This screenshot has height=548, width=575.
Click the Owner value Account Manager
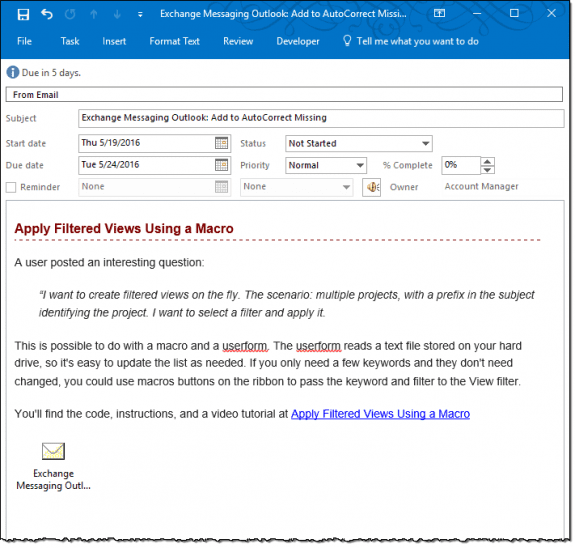481,187
